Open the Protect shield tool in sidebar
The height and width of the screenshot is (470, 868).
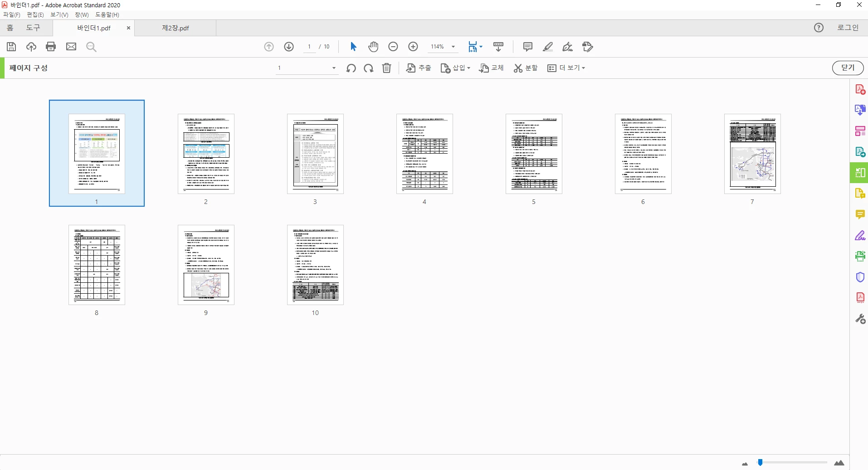point(860,277)
